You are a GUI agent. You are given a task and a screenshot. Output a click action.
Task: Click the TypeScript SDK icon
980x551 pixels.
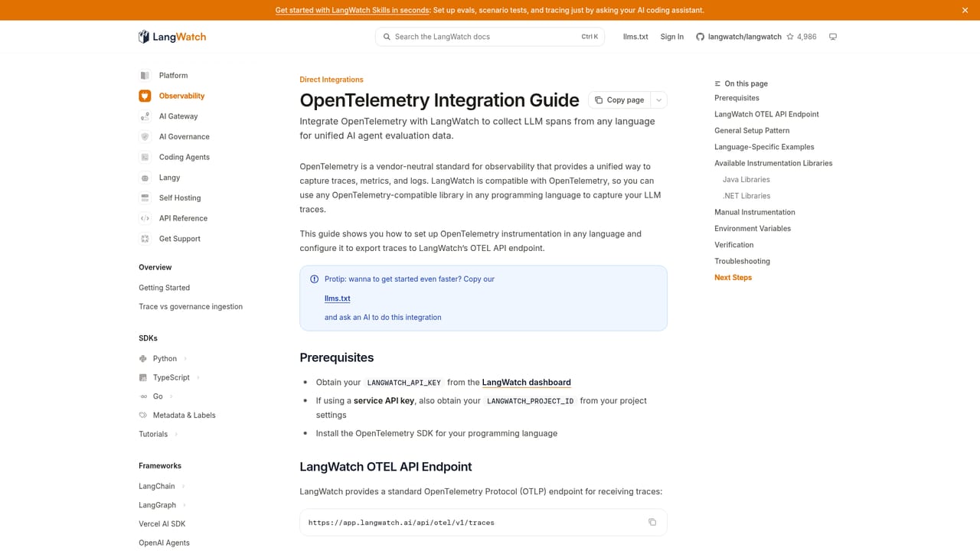143,377
